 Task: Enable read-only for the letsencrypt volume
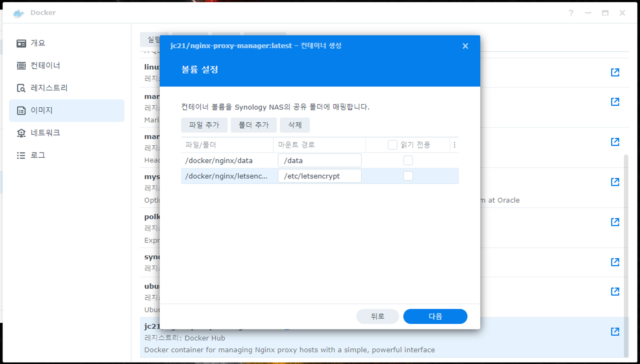(408, 176)
